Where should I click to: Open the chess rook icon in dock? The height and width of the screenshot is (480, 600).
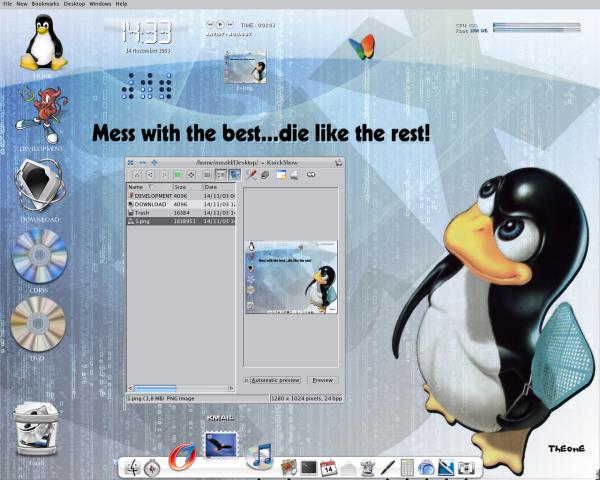click(x=367, y=467)
